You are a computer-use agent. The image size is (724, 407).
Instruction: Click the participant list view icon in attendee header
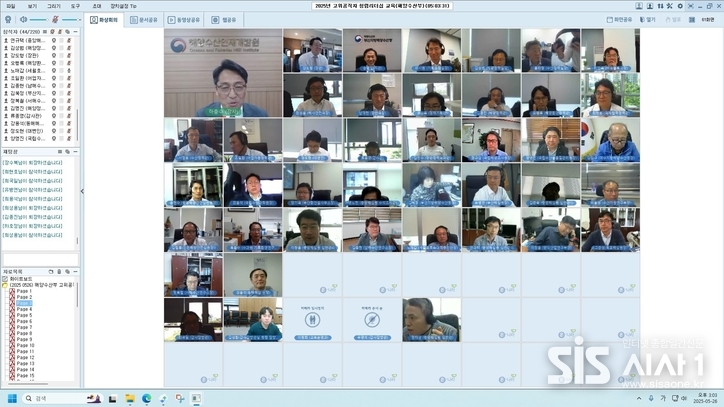(45, 32)
